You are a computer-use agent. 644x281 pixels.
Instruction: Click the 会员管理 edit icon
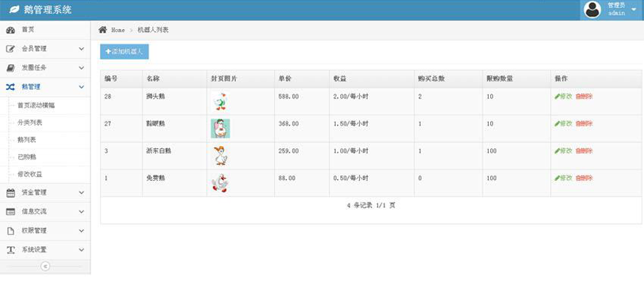(11, 49)
